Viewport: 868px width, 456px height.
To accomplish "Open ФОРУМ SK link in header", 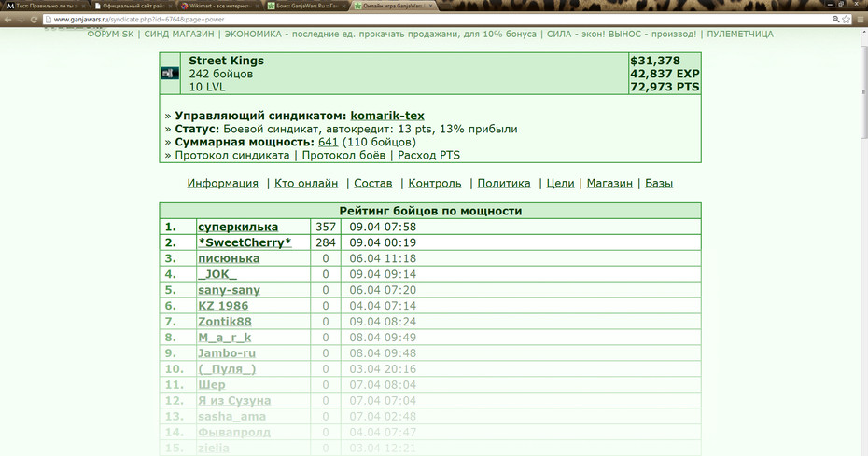I will [x=111, y=34].
